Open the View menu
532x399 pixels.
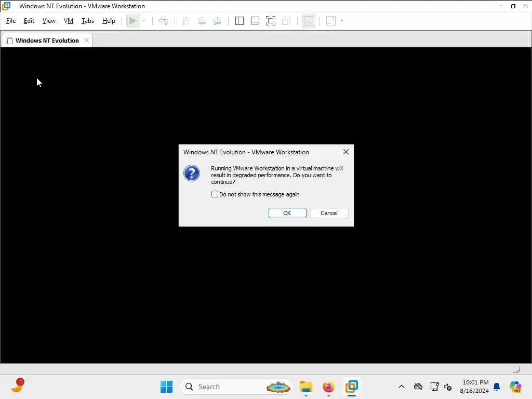(x=49, y=21)
